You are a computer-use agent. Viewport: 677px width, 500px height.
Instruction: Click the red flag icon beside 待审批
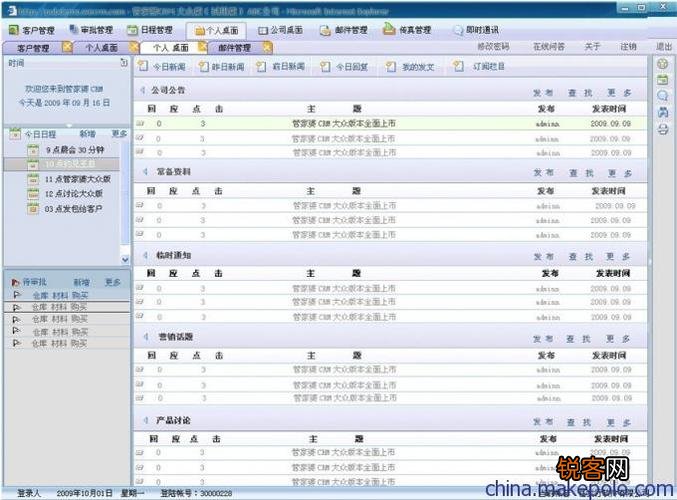13,283
